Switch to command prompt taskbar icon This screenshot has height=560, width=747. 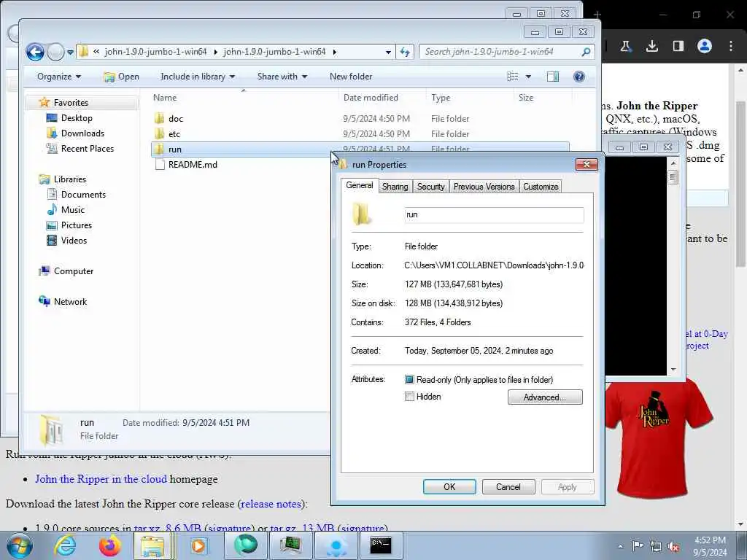[381, 545]
